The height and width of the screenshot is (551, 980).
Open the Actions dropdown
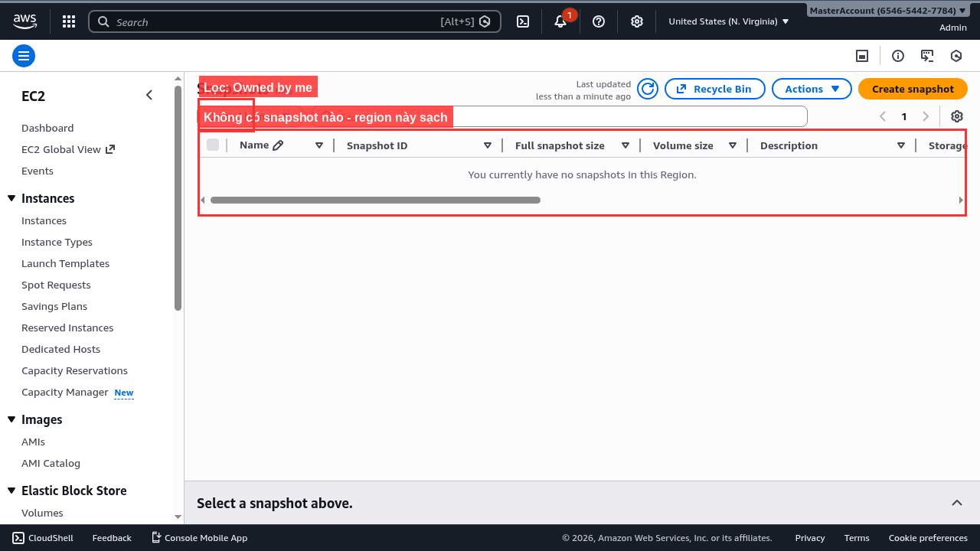811,89
